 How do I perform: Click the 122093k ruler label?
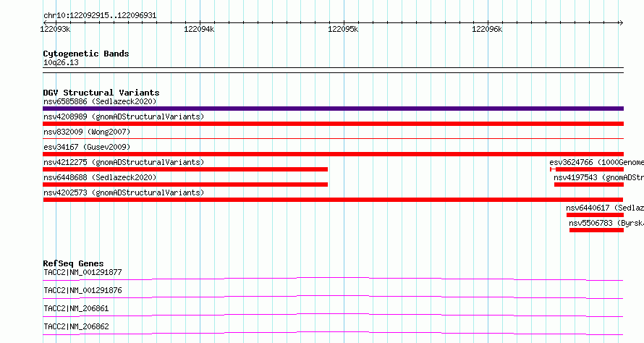(55, 29)
